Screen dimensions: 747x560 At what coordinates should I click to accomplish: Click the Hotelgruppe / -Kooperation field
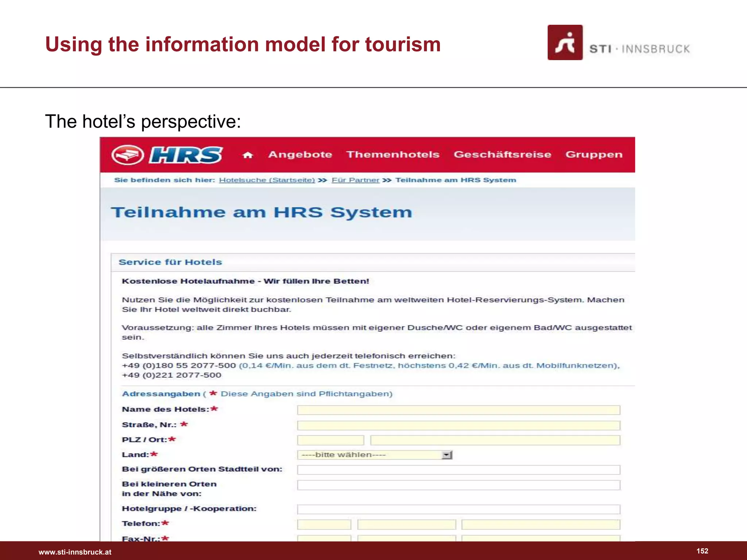[458, 509]
